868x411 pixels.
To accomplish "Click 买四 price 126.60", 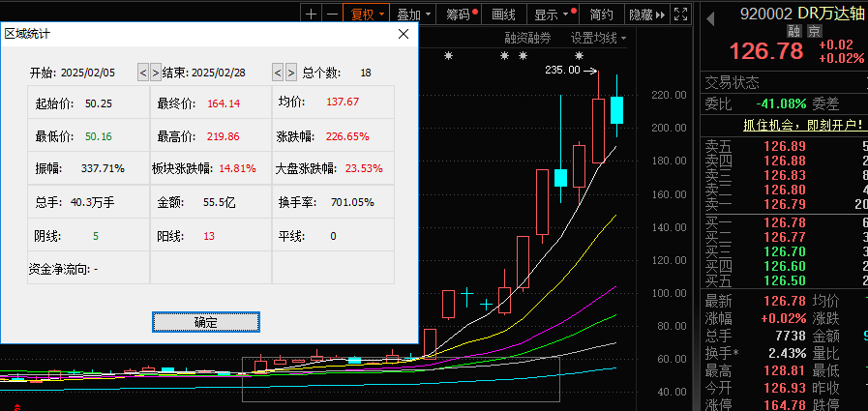I will [785, 266].
